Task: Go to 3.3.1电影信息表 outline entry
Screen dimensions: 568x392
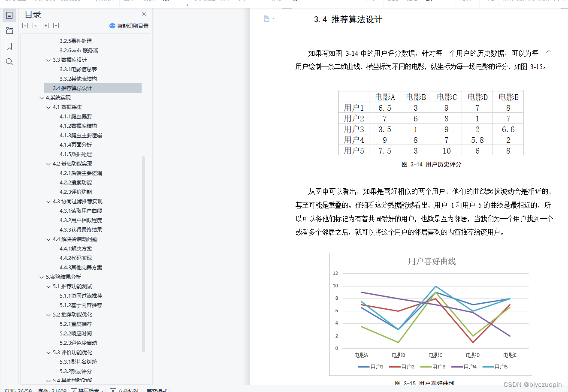Action: [x=78, y=69]
